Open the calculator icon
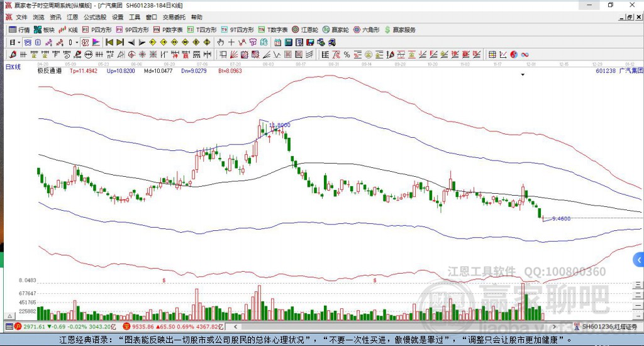Screen dimensions: 644x346 coord(288,42)
